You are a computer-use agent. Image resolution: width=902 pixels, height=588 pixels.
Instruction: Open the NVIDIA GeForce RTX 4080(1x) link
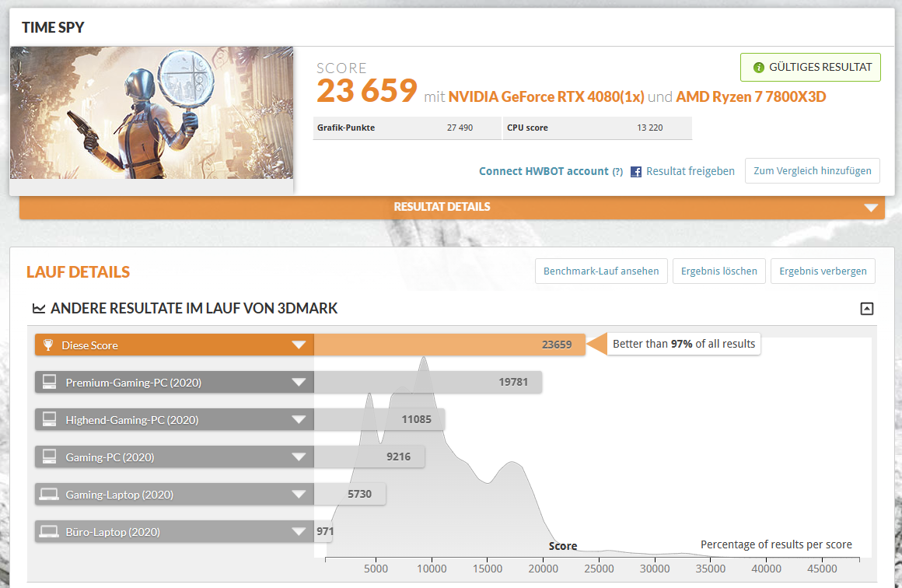tap(546, 96)
